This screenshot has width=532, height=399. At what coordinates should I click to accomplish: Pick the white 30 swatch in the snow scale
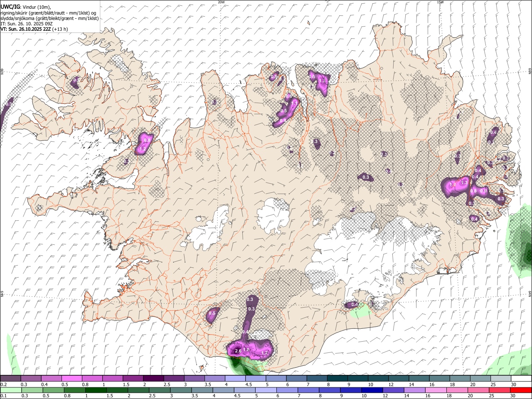pos(521,379)
